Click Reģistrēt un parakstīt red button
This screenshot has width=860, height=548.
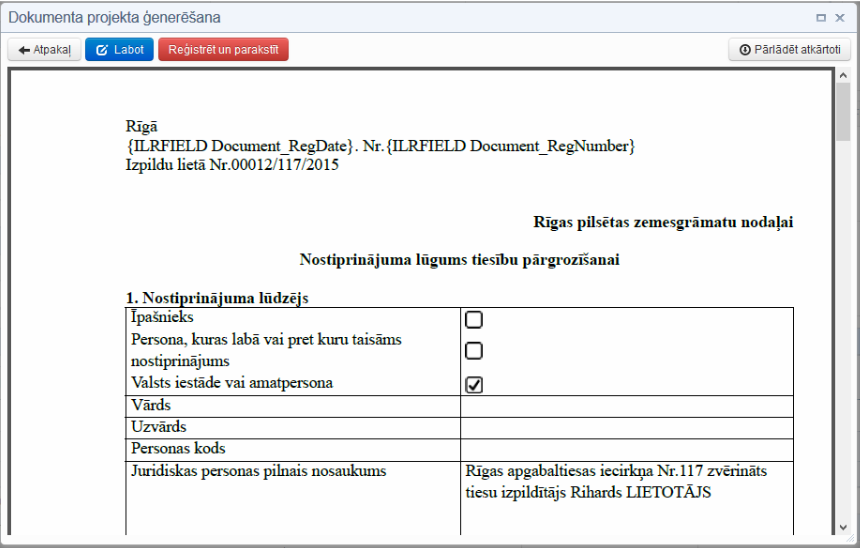click(223, 49)
